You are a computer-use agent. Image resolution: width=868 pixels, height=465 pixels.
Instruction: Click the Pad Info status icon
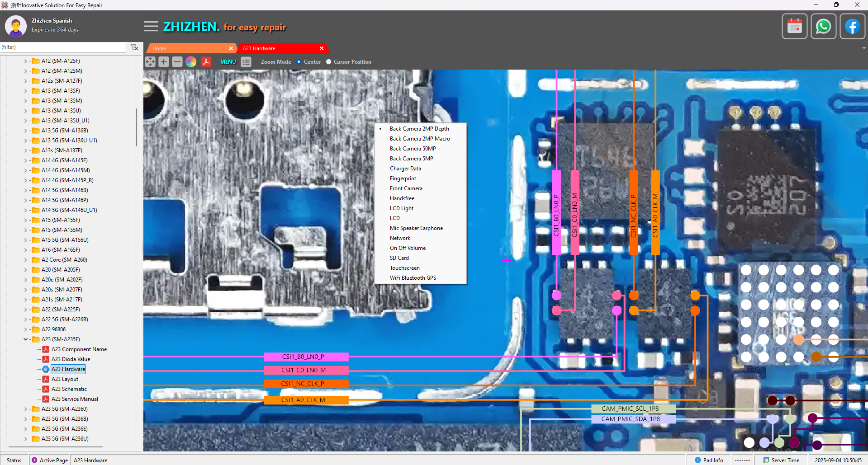[x=698, y=460]
